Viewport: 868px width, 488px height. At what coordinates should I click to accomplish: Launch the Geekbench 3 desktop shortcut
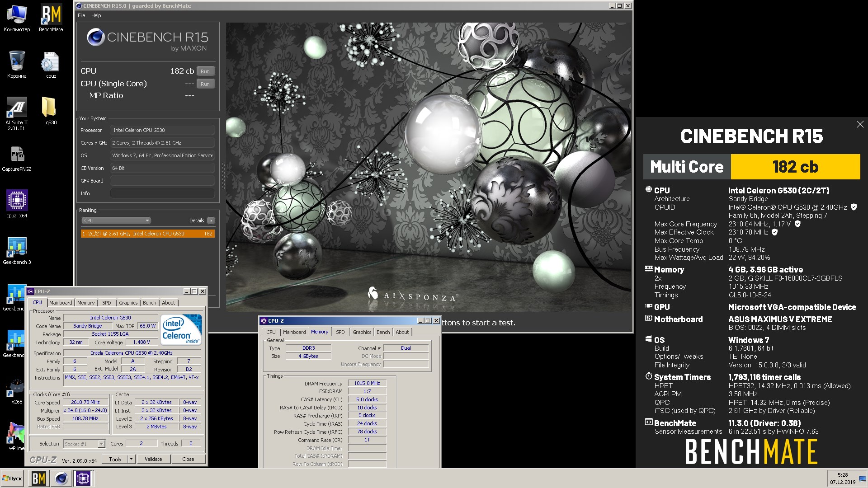tap(17, 251)
